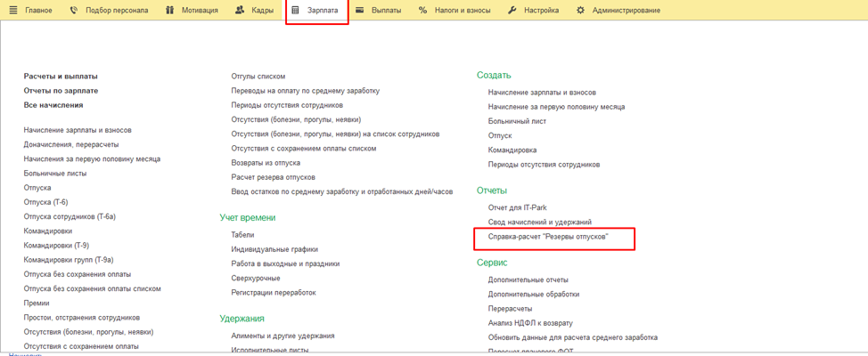Click the phone icon for Подбор персонала
Screen dimensions: 868x356
74,11
